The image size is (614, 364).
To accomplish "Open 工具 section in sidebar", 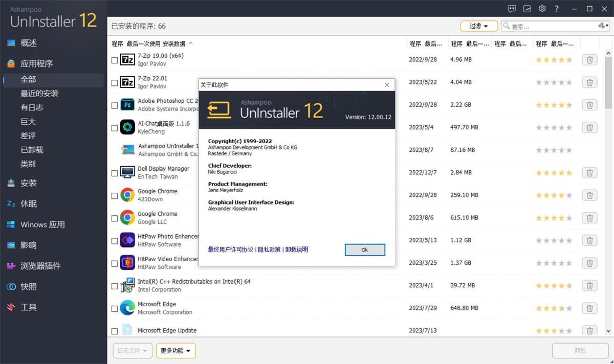I will coord(29,307).
